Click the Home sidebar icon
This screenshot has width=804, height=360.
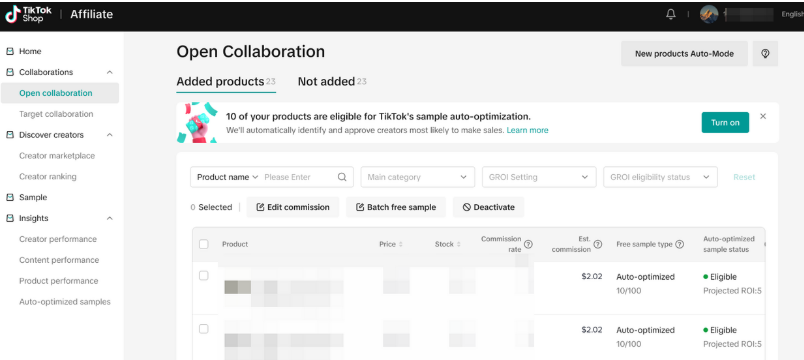pos(9,51)
